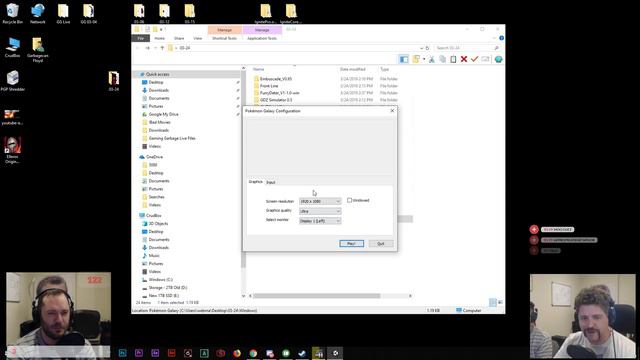Select the Garbagecan Floyd desktop folder
The image size is (640, 360).
[38, 50]
